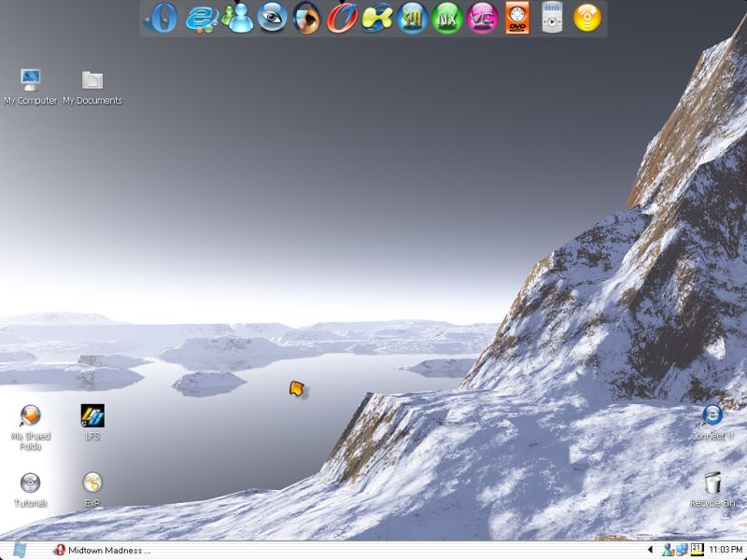
Task: Open the red O dock icon
Action: [x=342, y=18]
